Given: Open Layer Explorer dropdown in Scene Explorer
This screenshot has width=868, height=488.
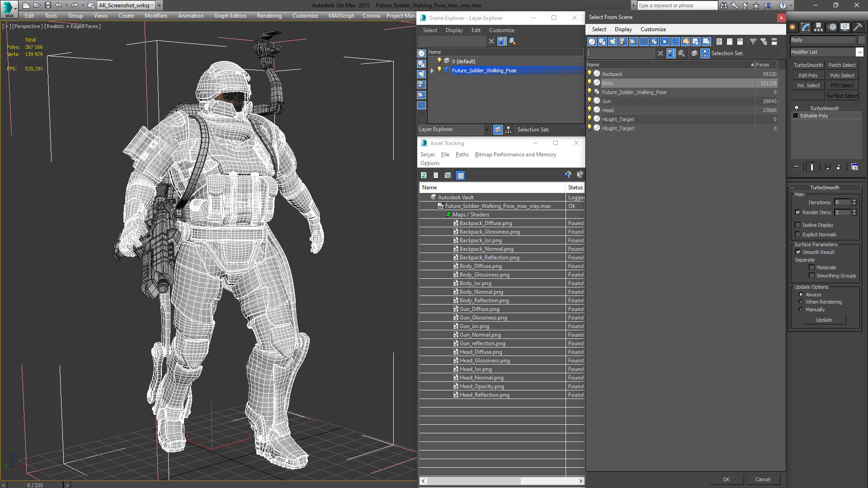Looking at the screenshot, I should point(487,130).
